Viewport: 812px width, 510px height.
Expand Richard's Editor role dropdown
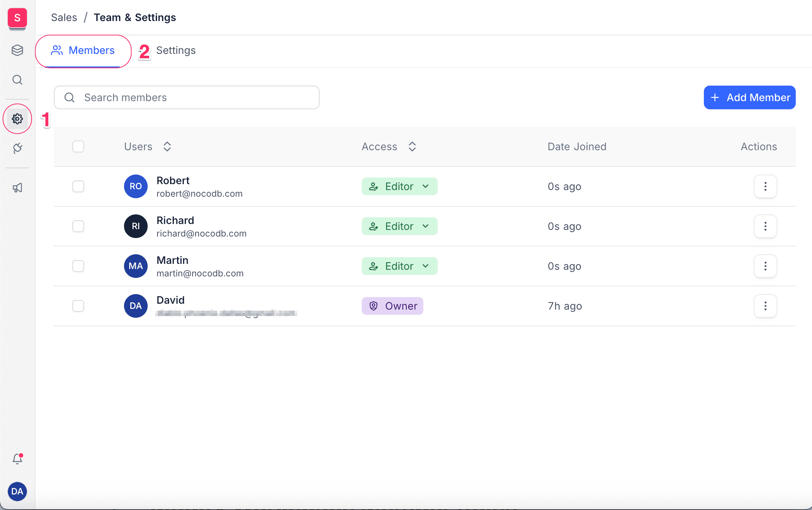point(399,226)
